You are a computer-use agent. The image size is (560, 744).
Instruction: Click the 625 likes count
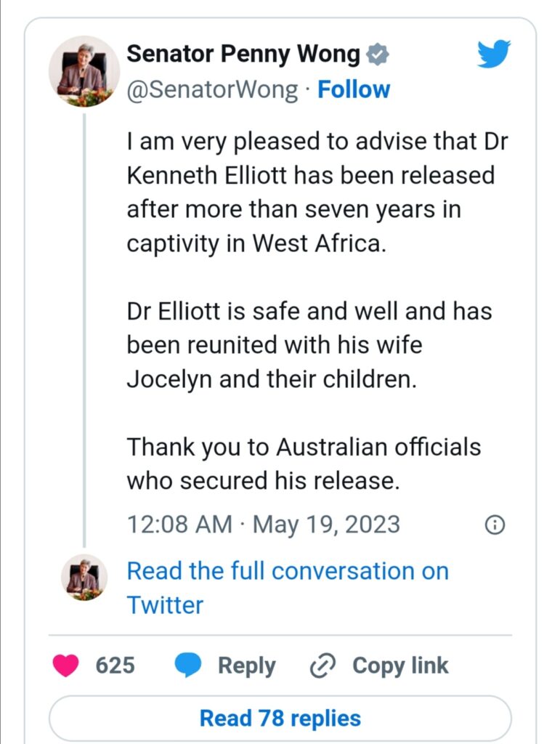(115, 666)
